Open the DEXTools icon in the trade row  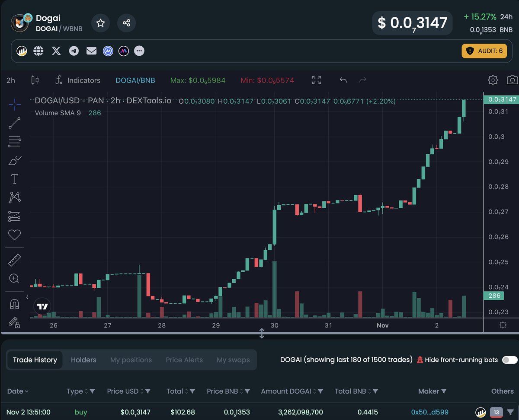pos(481,412)
